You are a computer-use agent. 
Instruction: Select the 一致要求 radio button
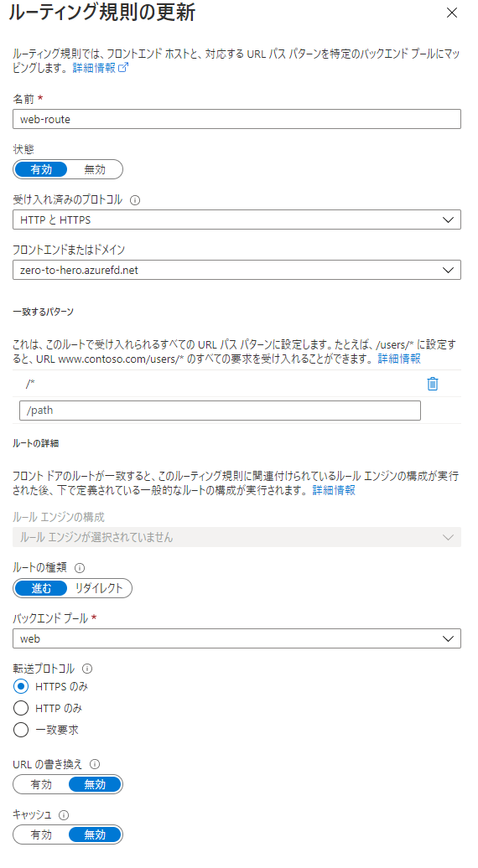pyautogui.click(x=21, y=730)
